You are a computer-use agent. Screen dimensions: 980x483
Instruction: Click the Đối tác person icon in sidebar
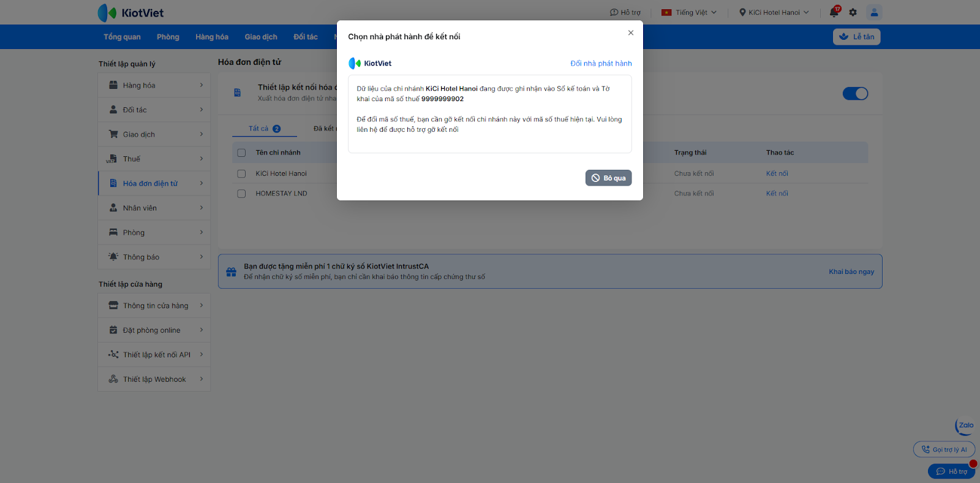coord(113,110)
